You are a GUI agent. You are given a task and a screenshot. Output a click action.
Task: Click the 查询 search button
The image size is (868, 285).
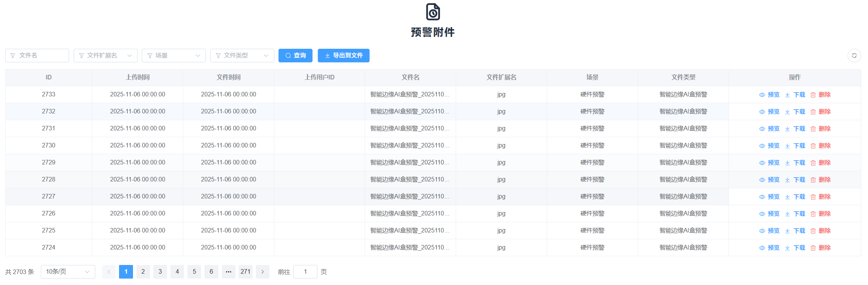tap(295, 56)
